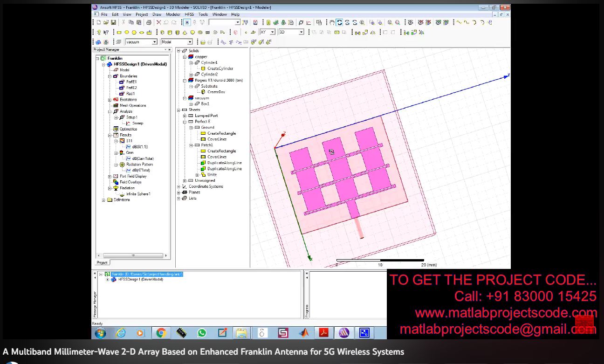604x364 pixels.
Task: Select the Project tab below Project Manager
Action: click(x=102, y=262)
